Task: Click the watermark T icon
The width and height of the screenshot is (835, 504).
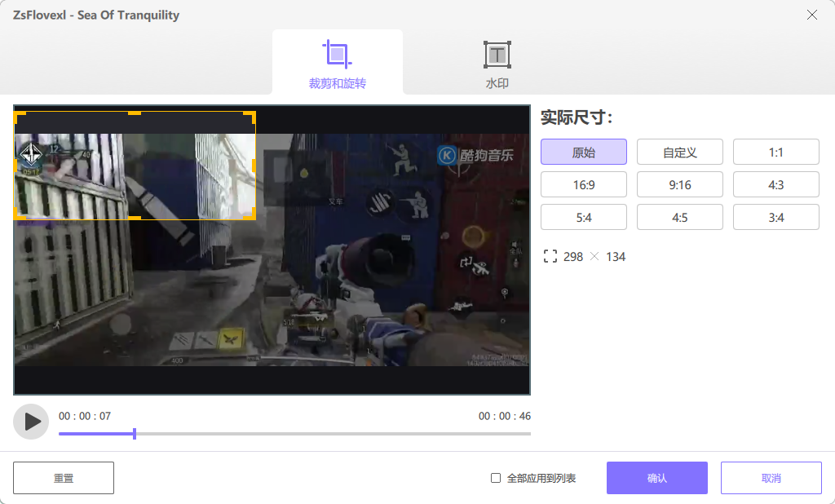Action: tap(497, 55)
